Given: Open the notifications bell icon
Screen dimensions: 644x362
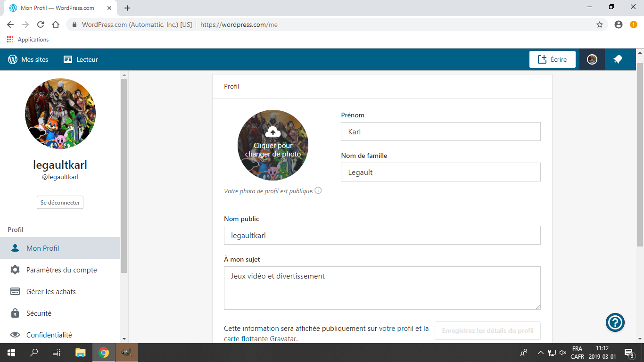Looking at the screenshot, I should pos(617,59).
